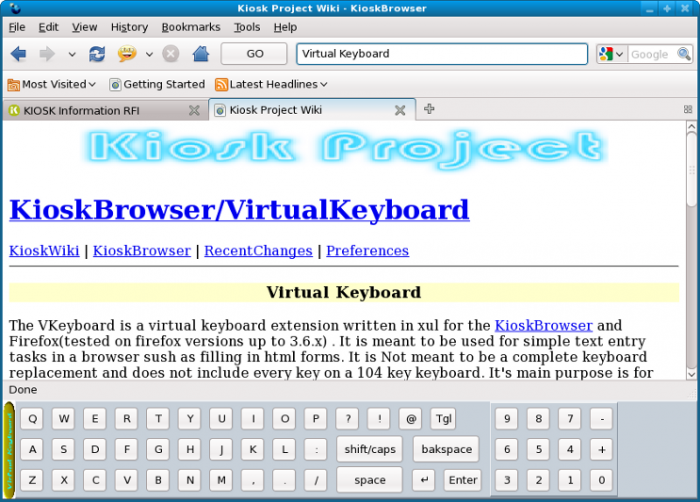The image size is (700, 502).
Task: Open a new tab with the plus icon
Action: (x=429, y=109)
